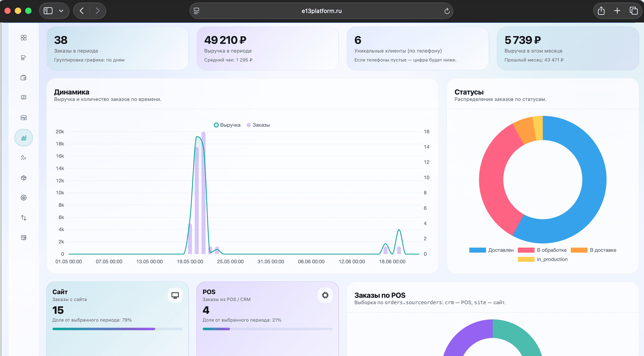Click Прошлый месяц: 43 471 ₽ text
Image resolution: width=644 pixels, height=356 pixels.
(x=534, y=60)
